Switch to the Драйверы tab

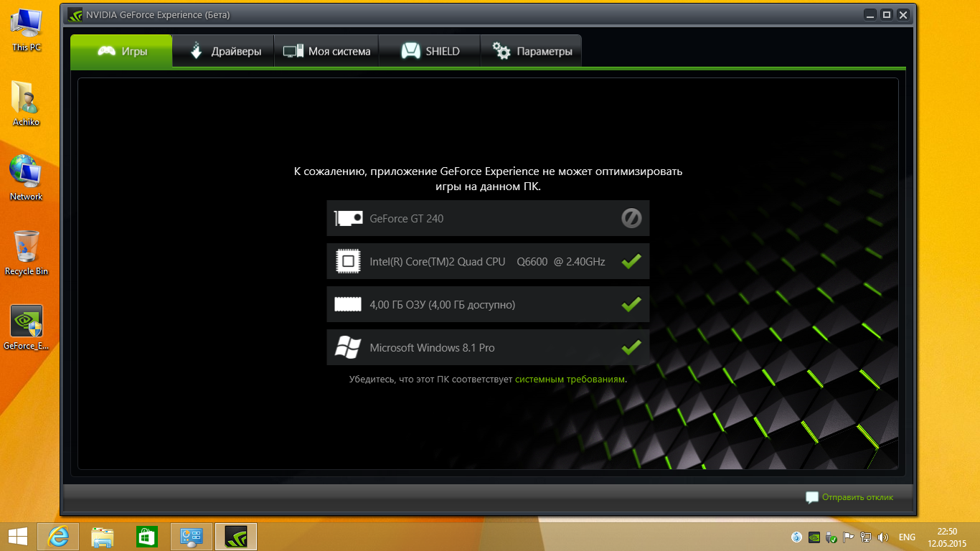tap(223, 51)
